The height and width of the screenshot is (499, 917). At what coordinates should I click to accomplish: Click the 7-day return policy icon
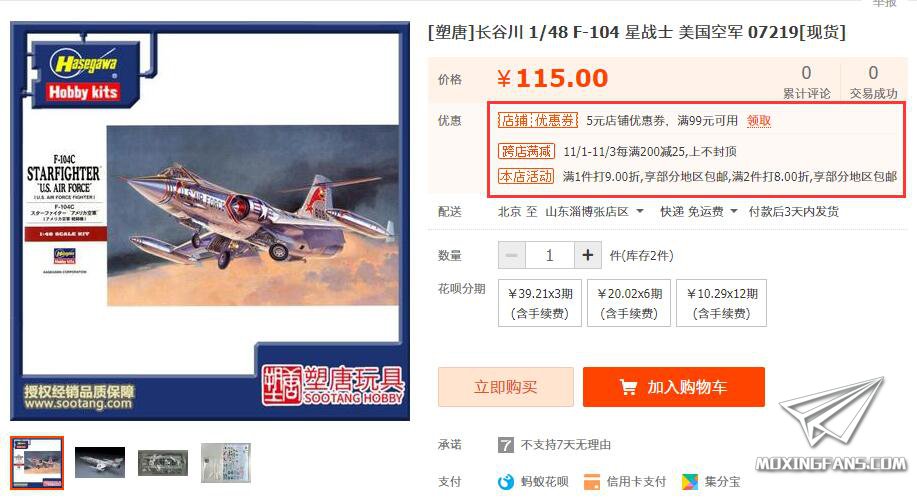point(505,445)
